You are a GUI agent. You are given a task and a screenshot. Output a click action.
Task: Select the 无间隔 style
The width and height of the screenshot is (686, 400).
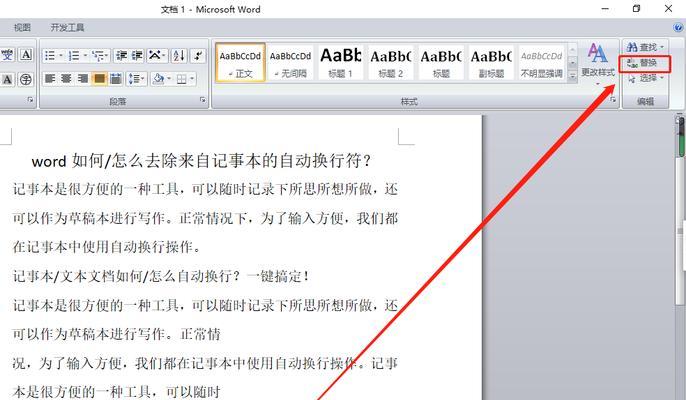[290, 62]
